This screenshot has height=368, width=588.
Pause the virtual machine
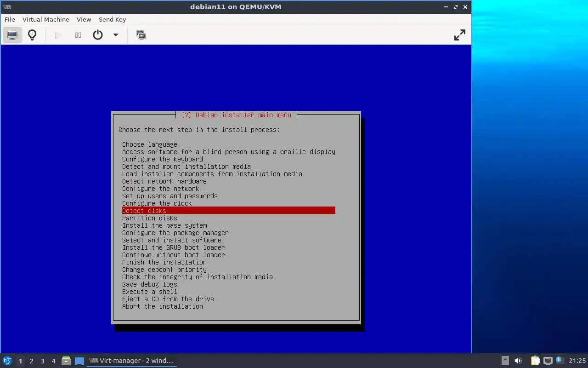pos(78,35)
